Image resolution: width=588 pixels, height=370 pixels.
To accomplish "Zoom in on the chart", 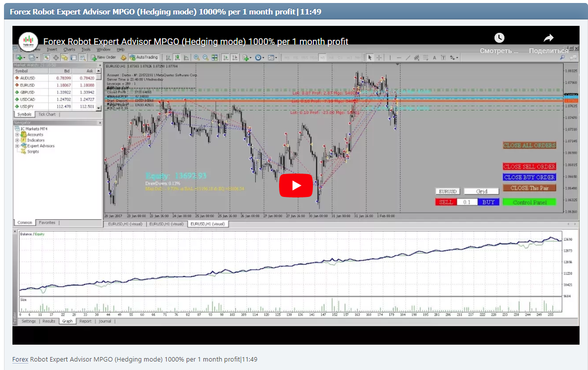I will (196, 57).
